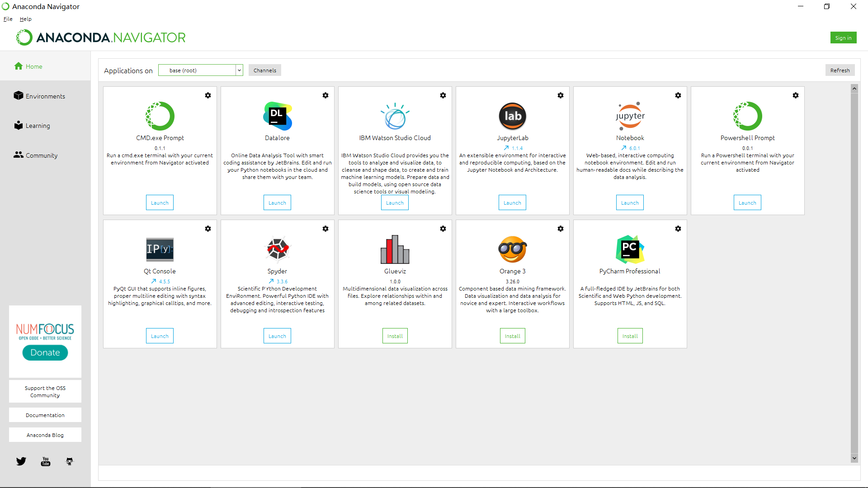
Task: Install PyCharm Professional
Action: 630,336
